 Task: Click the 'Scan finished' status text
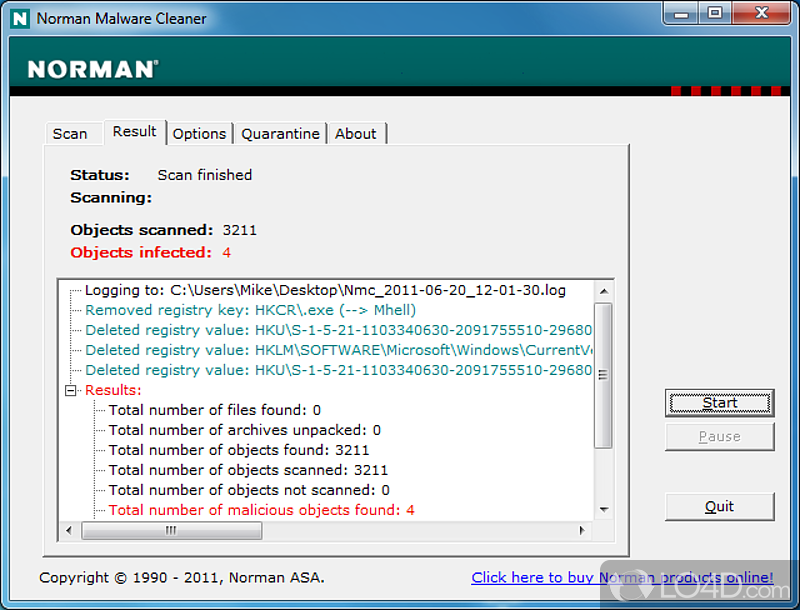(x=205, y=175)
